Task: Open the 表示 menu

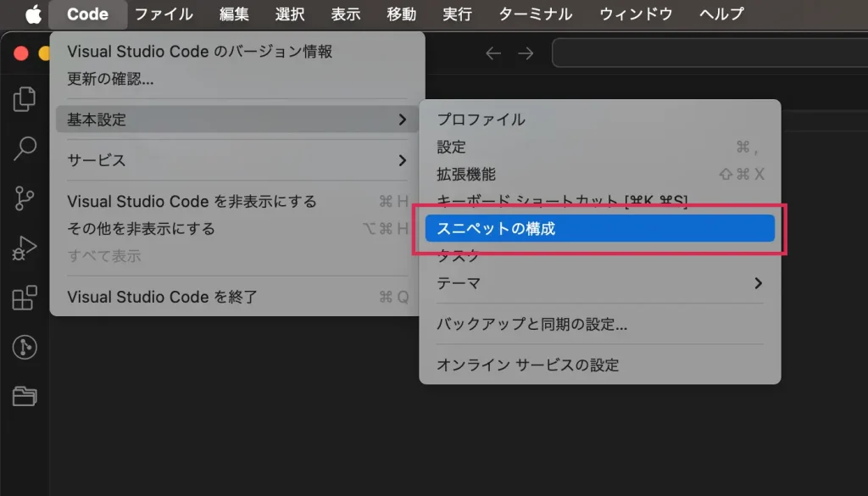Action: (346, 14)
